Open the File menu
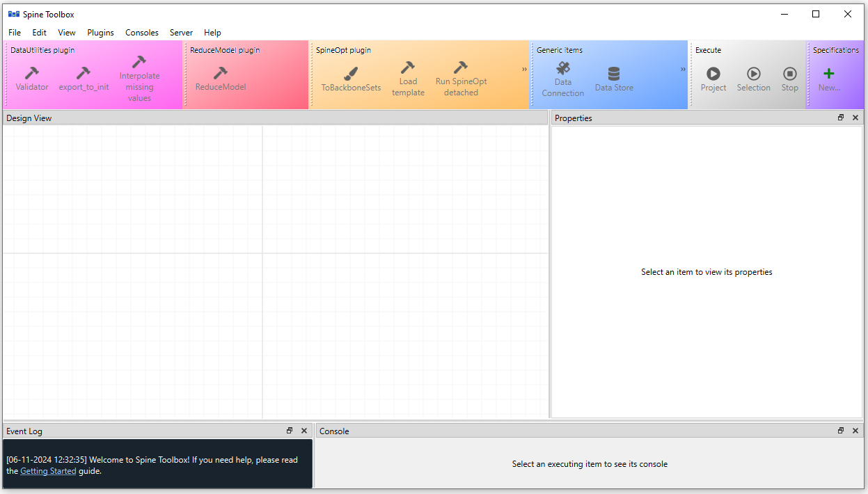 pos(15,33)
